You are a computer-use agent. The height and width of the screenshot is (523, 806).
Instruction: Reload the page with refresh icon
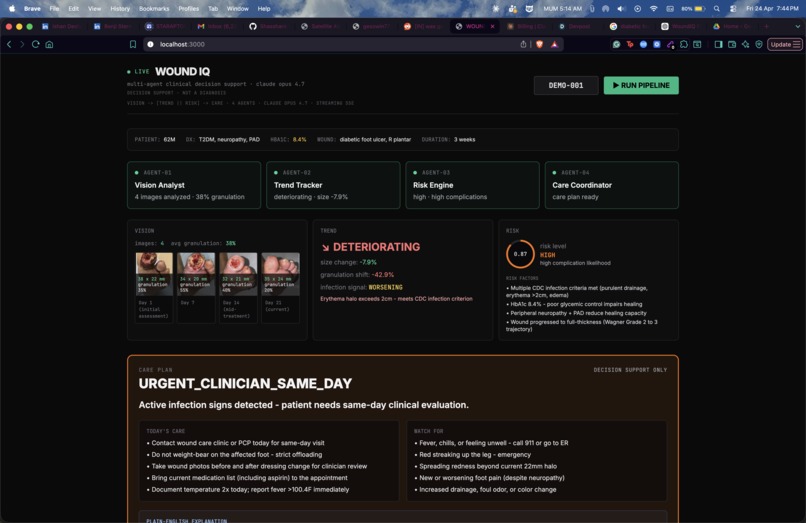[35, 44]
